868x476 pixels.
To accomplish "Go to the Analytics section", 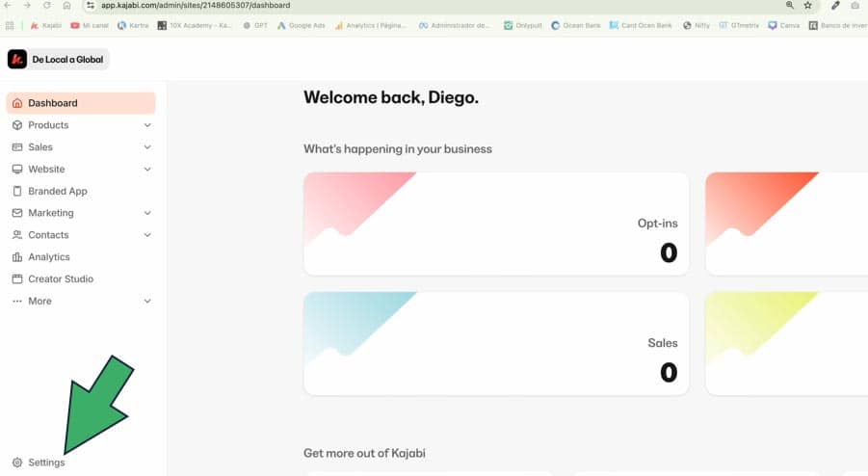I will [49, 257].
